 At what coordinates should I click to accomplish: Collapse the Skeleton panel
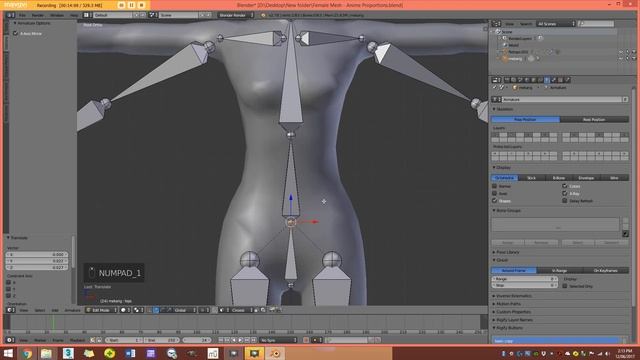tap(504, 109)
